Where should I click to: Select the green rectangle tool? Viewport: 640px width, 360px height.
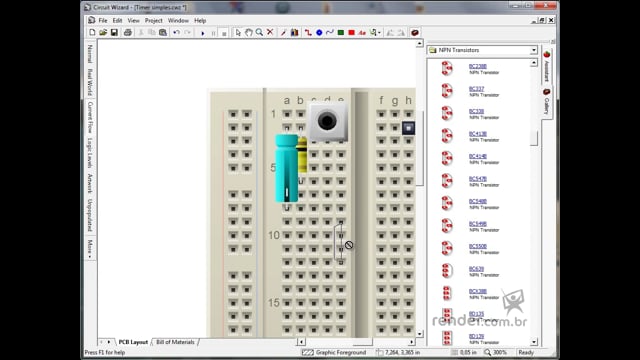pos(340,33)
